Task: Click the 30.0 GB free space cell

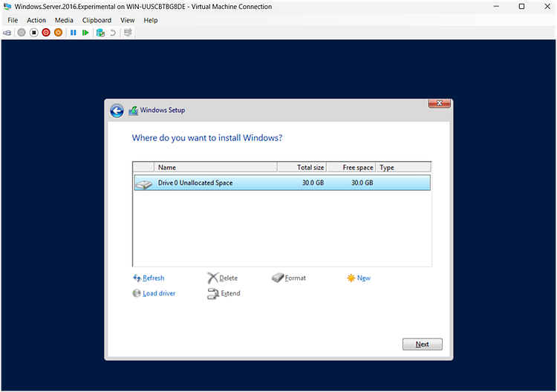Action: click(362, 183)
